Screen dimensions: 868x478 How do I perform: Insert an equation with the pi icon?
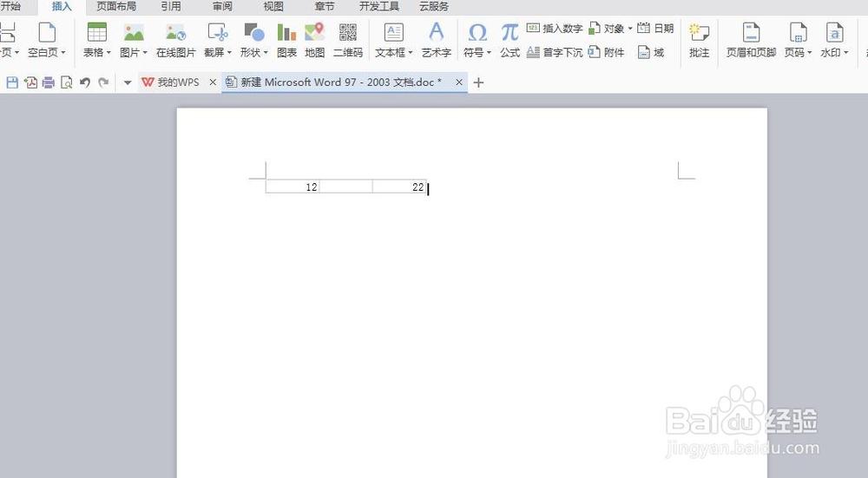coord(510,39)
